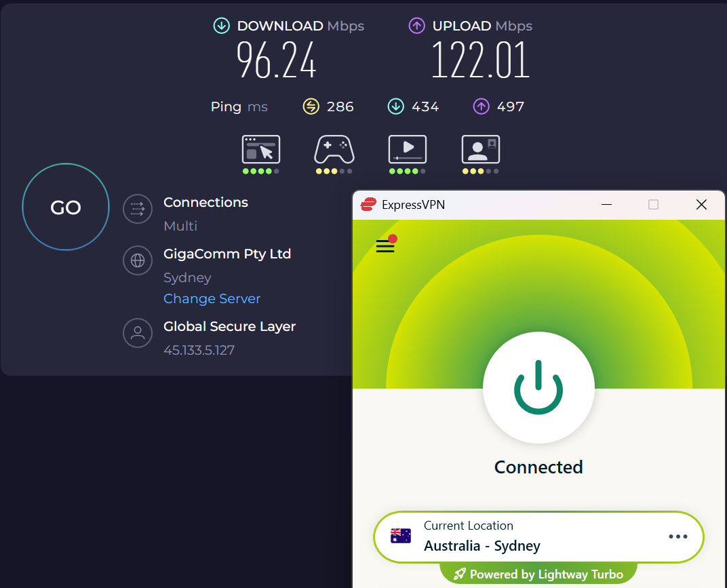Viewport: 727px width, 588px height.
Task: Click the Sydney server location text
Action: (x=187, y=278)
